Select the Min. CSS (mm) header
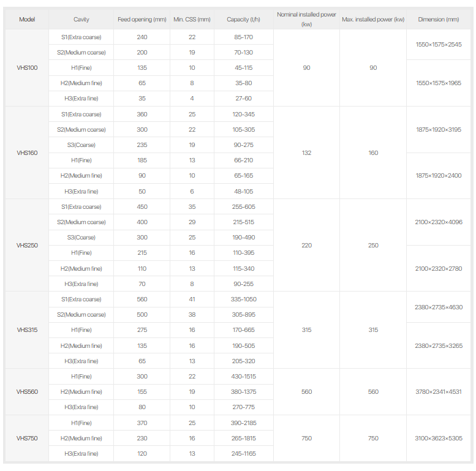This screenshot has width=476, height=471. [x=192, y=20]
